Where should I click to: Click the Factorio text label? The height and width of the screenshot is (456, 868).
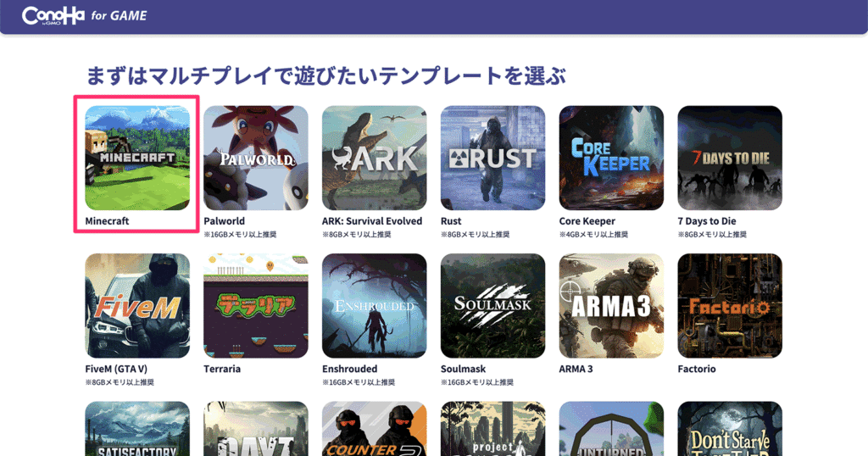[697, 369]
